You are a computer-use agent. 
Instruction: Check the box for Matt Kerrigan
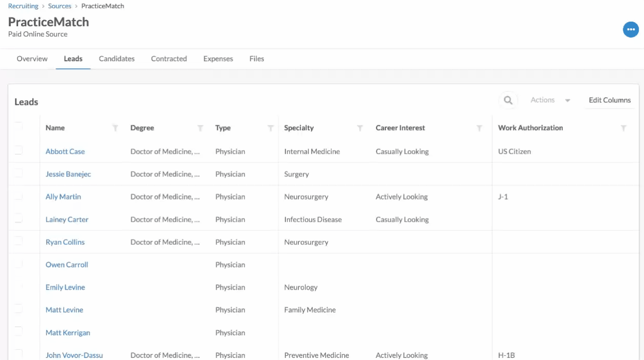pyautogui.click(x=19, y=331)
